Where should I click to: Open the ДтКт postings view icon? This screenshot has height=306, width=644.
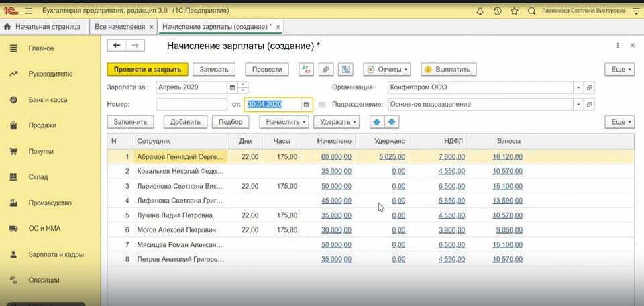point(306,69)
